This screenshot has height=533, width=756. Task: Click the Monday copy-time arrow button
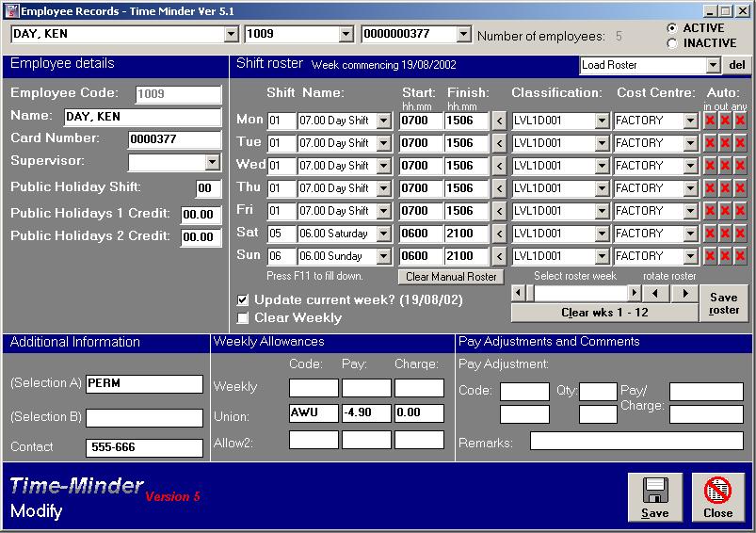pos(500,121)
